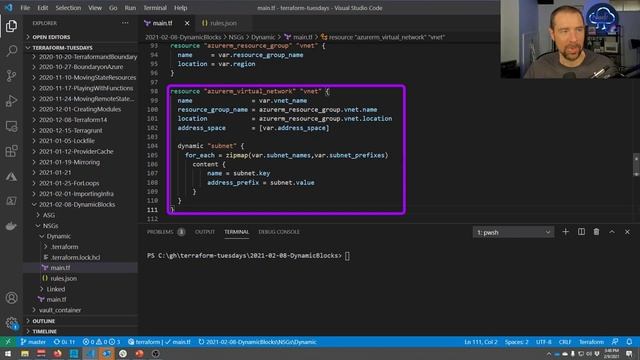The image size is (640, 360).
Task: Collapse the NSGs folder
Action: point(81,225)
